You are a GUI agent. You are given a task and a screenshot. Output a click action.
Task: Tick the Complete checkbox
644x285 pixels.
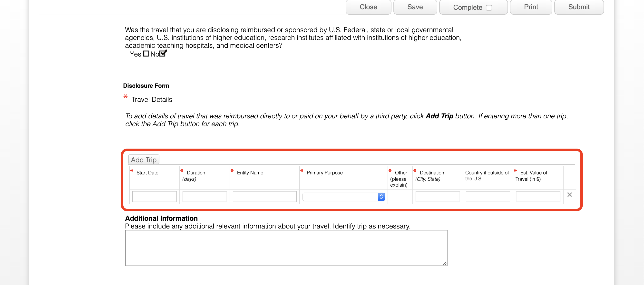[x=489, y=8]
